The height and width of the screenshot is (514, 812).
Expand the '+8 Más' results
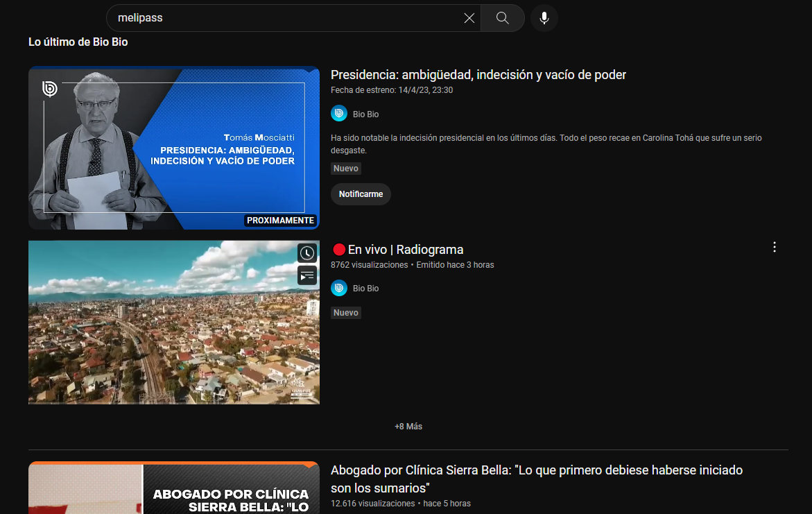point(408,427)
